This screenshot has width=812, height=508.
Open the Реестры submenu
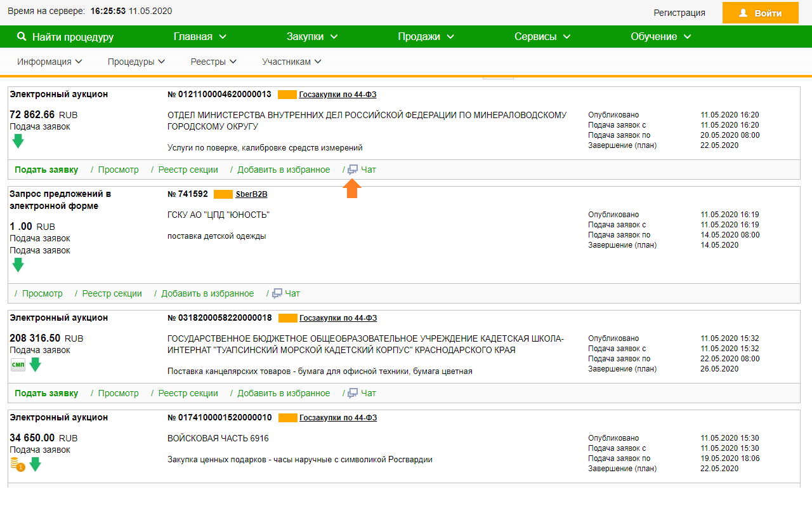point(214,62)
